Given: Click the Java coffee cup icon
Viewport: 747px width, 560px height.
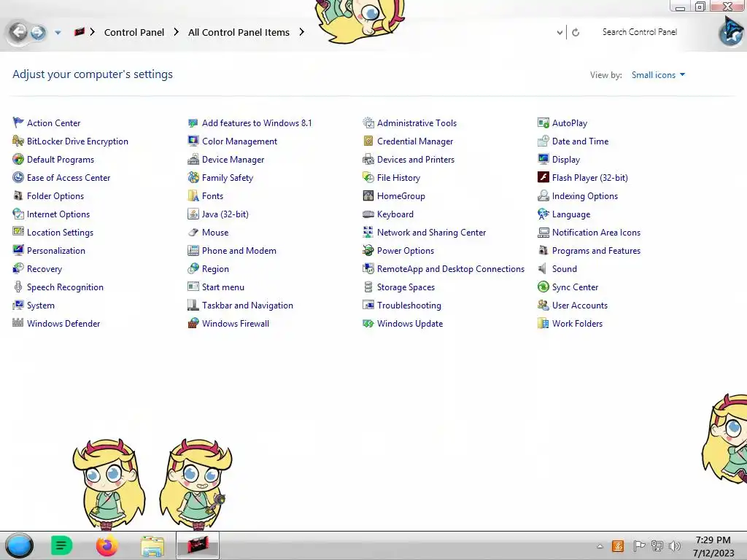Looking at the screenshot, I should (x=193, y=214).
